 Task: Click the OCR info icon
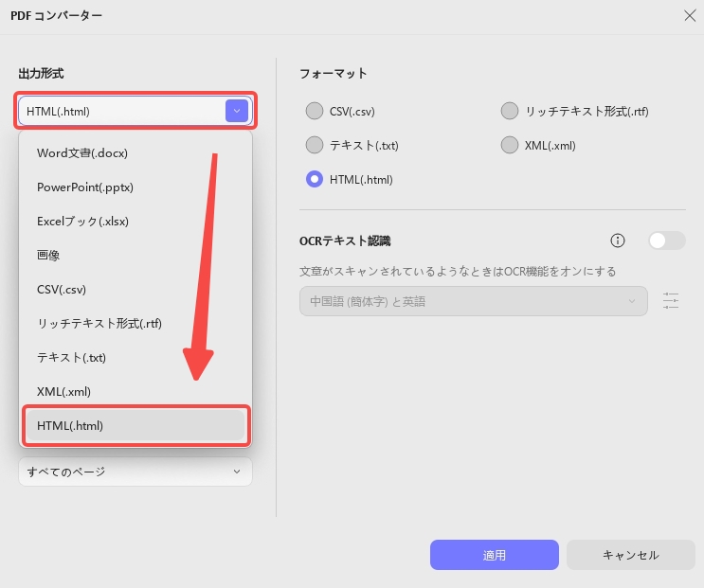point(618,241)
